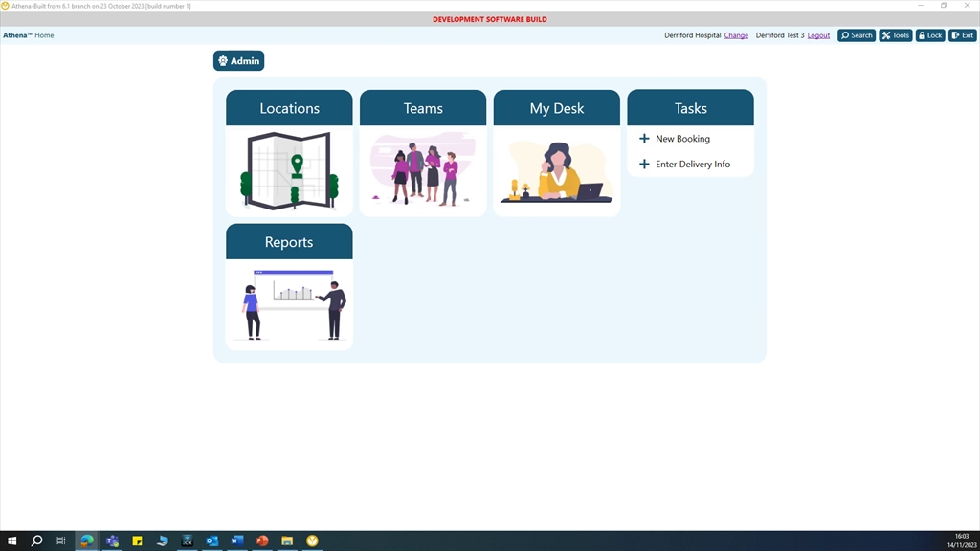
Task: Click the Admin gear icon
Action: point(223,60)
